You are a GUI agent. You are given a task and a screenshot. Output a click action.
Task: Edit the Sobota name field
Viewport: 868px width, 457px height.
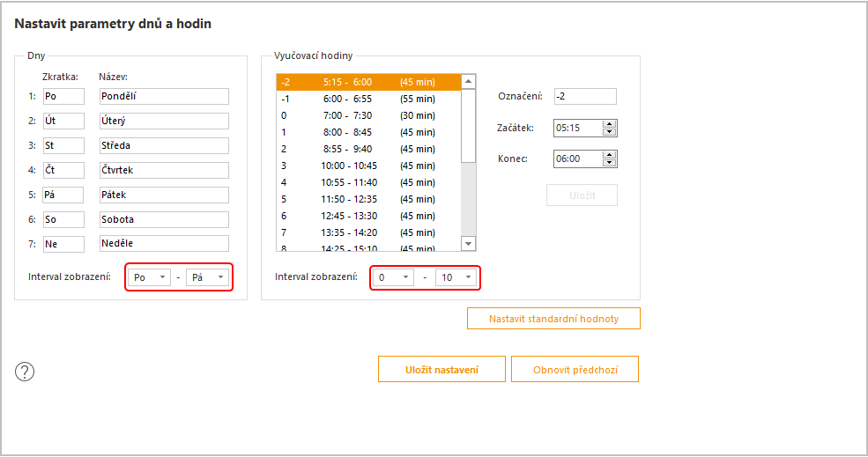click(164, 219)
